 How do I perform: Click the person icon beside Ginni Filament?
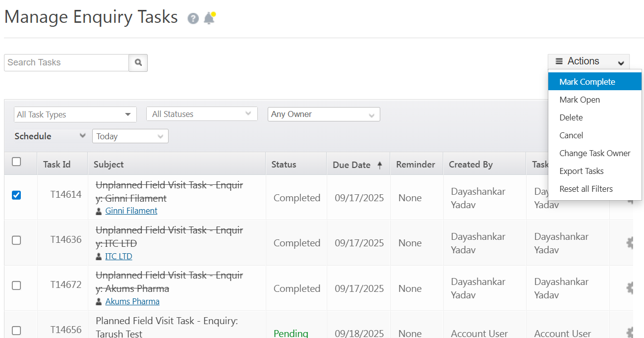pos(99,211)
